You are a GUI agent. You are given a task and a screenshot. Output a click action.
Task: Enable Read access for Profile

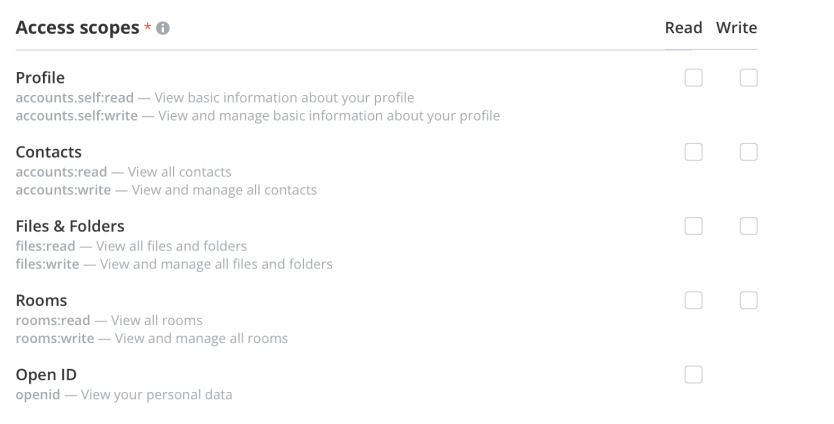click(694, 78)
